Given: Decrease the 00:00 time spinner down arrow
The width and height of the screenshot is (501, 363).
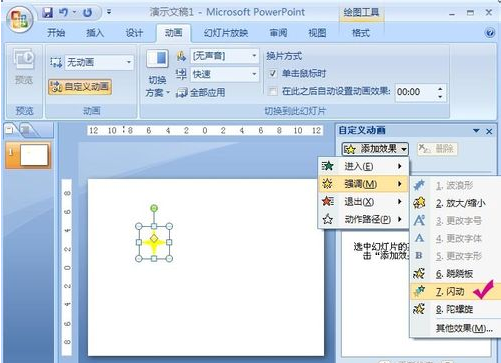Looking at the screenshot, I should (x=440, y=97).
